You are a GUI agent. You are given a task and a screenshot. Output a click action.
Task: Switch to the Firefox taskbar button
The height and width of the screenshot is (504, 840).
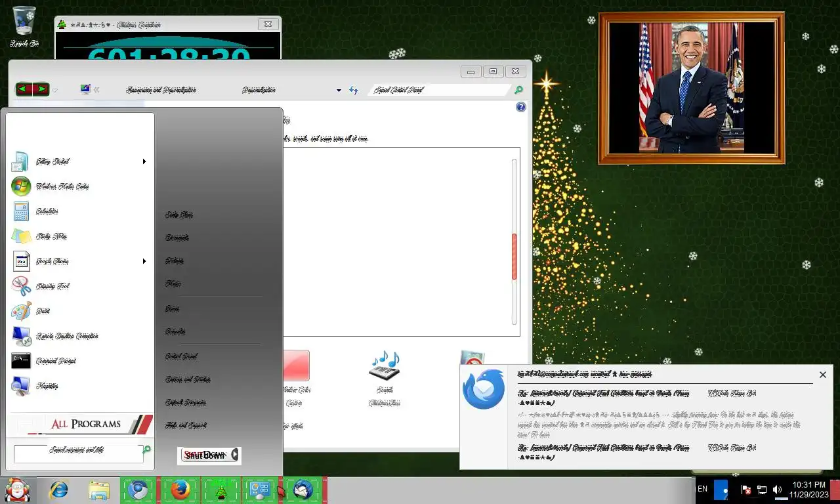click(x=180, y=490)
